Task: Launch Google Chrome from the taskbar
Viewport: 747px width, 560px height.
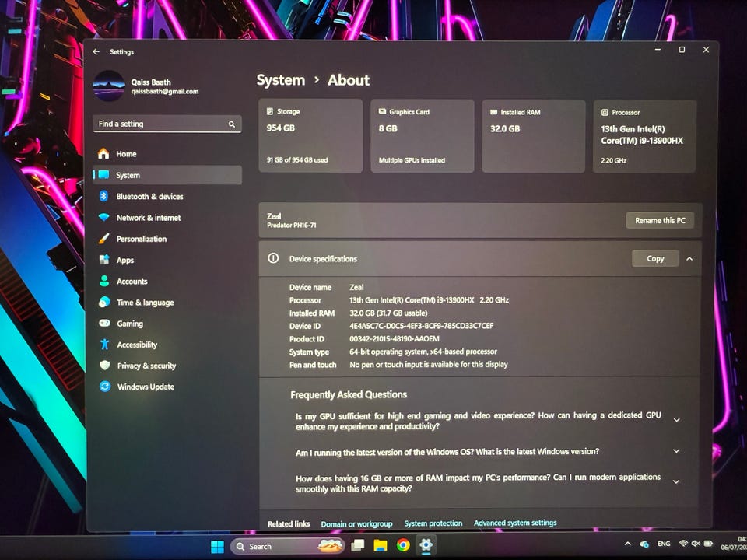Action: point(403,545)
